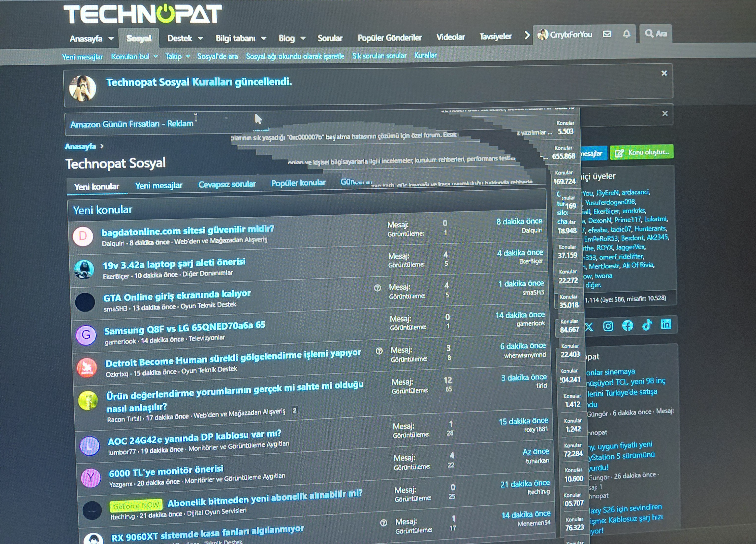This screenshot has width=756, height=544.
Task: Open the GTA Online giriş ekranında kalıyor thread
Action: (x=177, y=295)
